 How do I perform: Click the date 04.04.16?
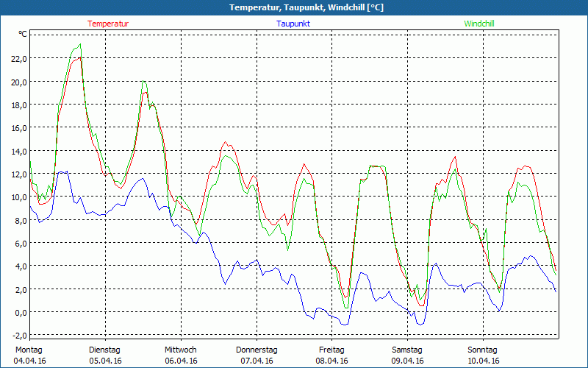(29, 361)
